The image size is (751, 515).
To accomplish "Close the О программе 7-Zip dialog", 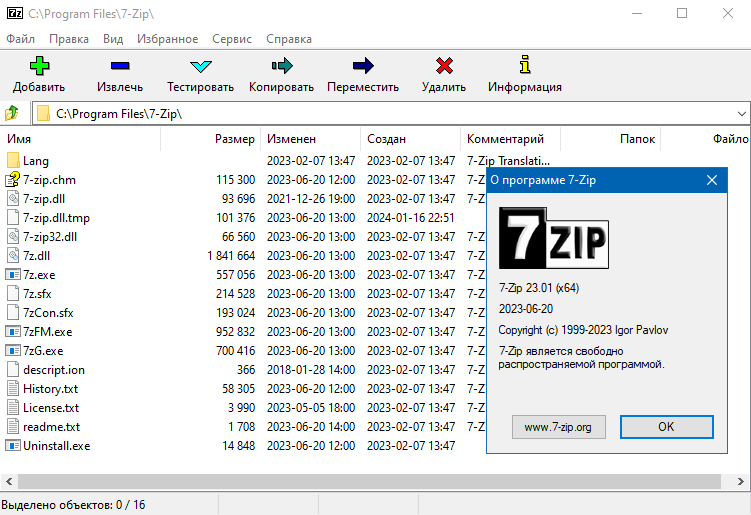I will 712,180.
